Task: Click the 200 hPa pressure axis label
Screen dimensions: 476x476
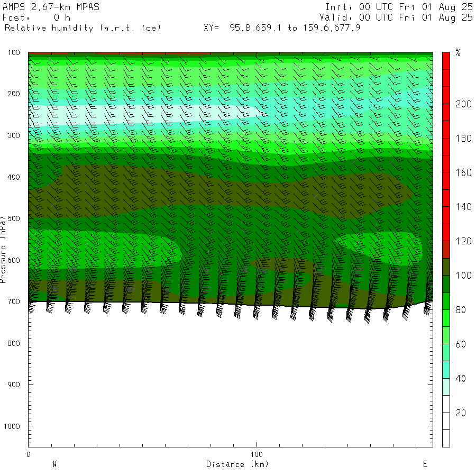Action: pyautogui.click(x=14, y=94)
